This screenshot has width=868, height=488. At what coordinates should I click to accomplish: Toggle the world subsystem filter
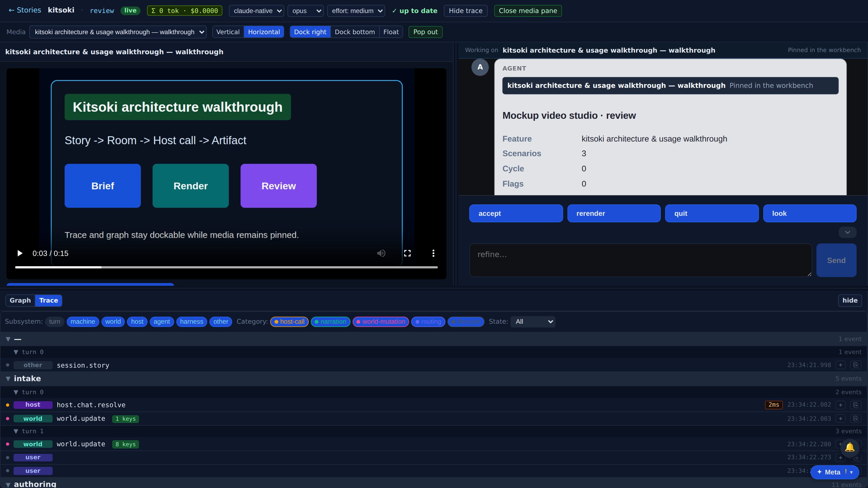click(x=113, y=322)
